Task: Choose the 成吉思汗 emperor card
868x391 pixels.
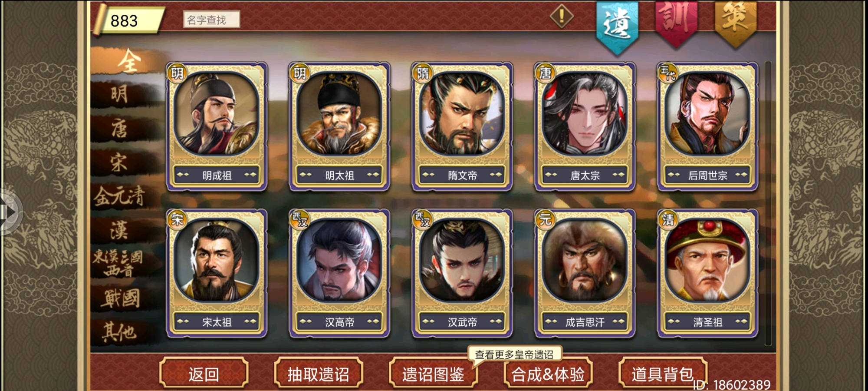Action: click(585, 273)
